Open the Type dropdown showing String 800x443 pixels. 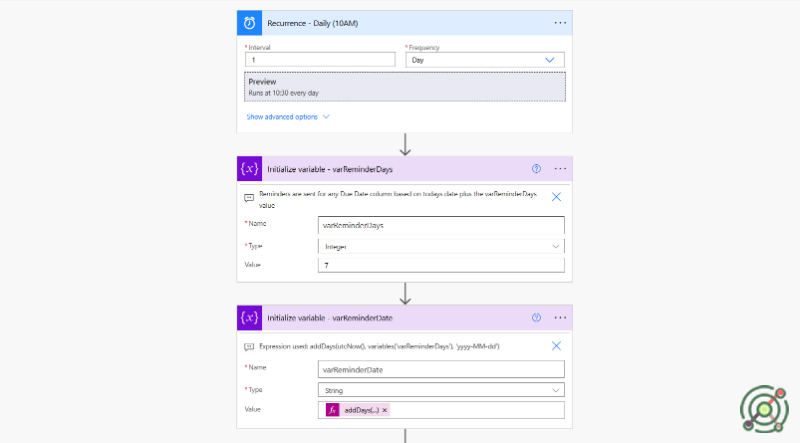click(440, 390)
